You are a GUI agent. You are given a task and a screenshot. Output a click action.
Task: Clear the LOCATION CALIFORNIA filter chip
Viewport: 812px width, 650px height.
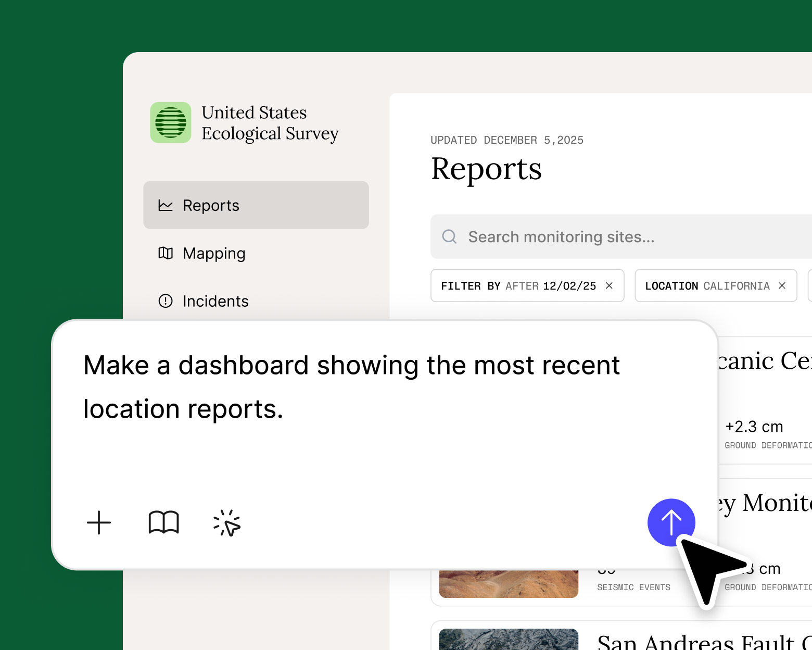[x=782, y=285]
